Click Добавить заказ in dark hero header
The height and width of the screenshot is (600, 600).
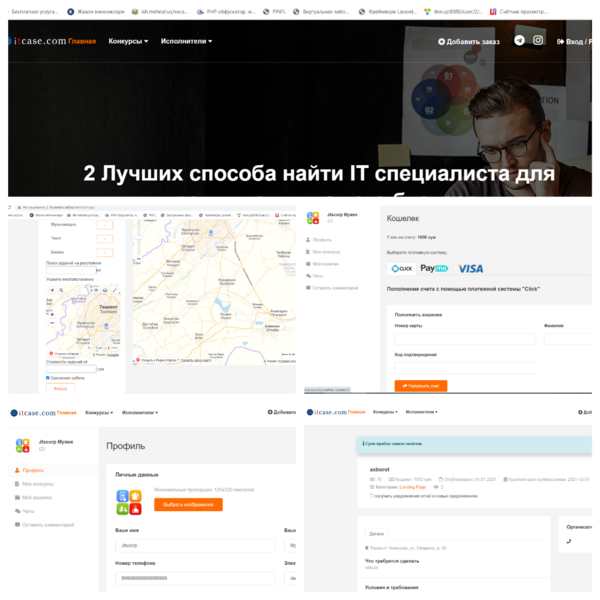click(x=469, y=41)
